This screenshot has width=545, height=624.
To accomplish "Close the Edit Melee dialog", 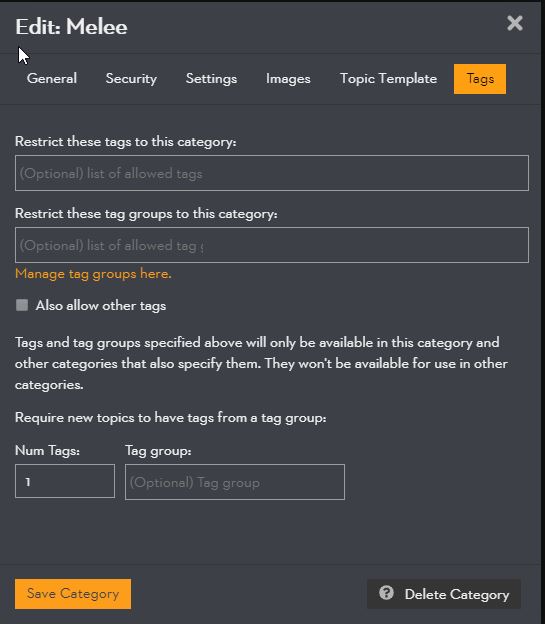I will click(x=515, y=23).
